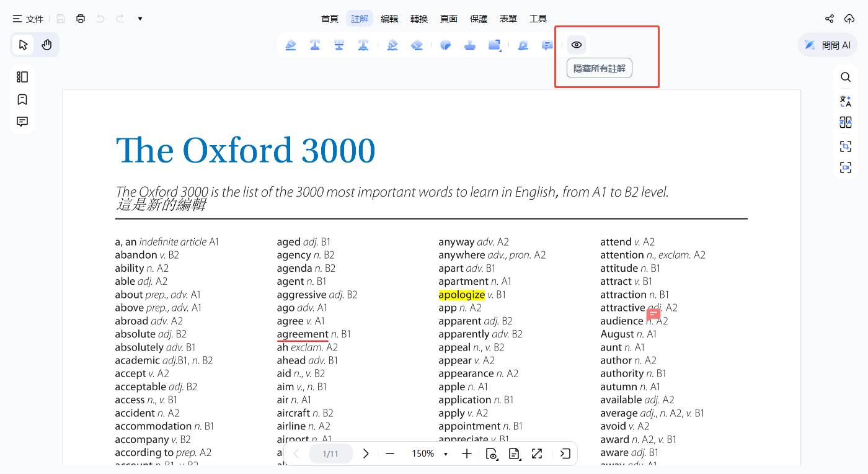Go to the previous page

pyautogui.click(x=296, y=454)
